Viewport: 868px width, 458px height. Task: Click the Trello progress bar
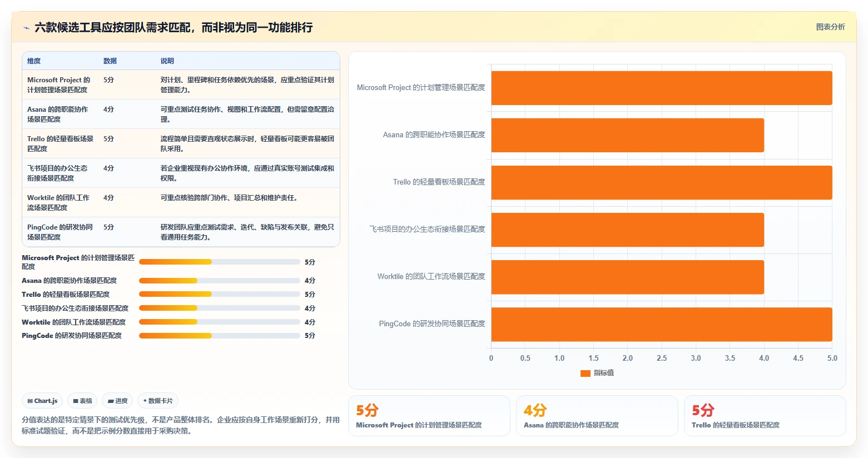(x=220, y=294)
